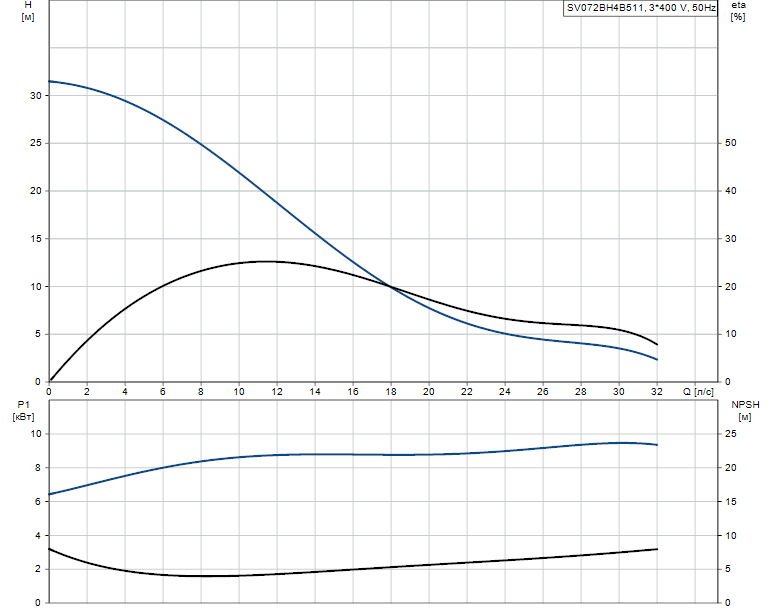Click the blue head curve endpoint at Q 32
The image size is (774, 611).
[x=657, y=360]
